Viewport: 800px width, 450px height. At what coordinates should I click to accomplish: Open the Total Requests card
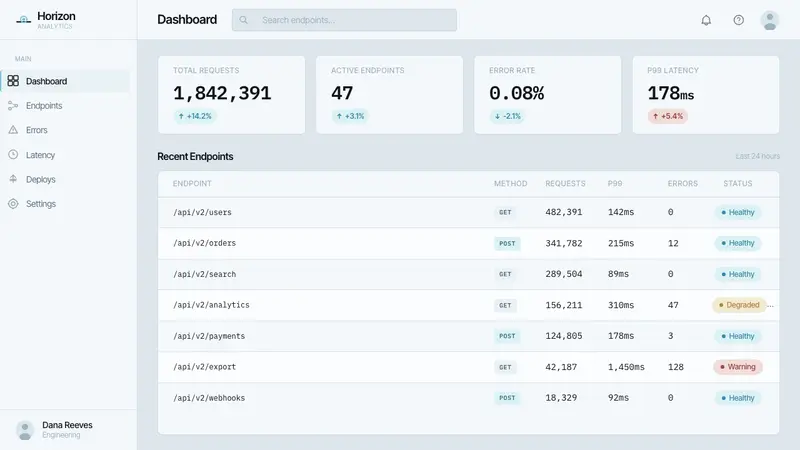click(x=232, y=95)
